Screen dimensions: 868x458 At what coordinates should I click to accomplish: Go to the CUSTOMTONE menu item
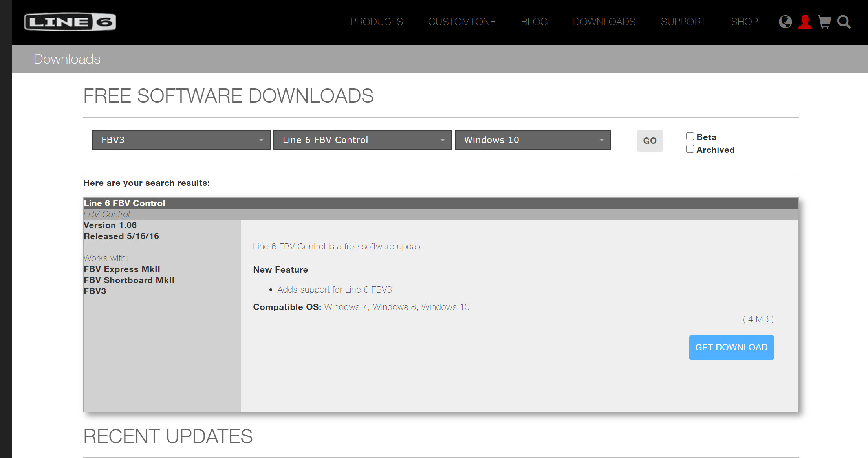462,22
